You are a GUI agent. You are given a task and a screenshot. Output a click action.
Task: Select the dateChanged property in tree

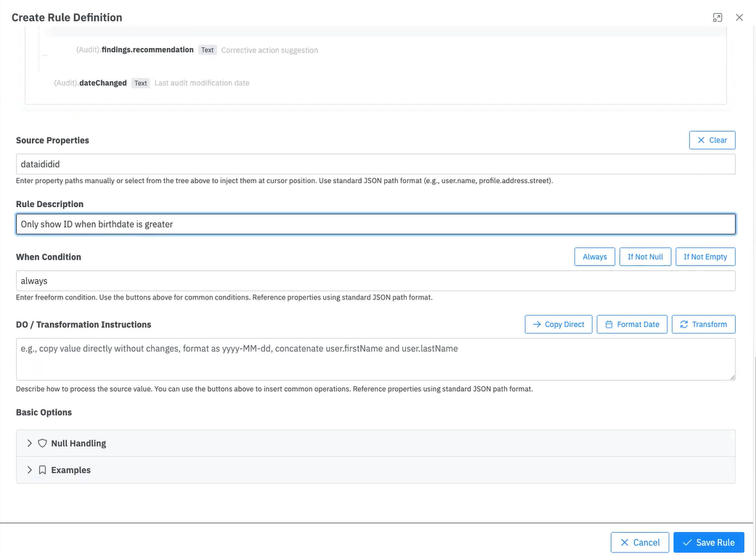(102, 83)
